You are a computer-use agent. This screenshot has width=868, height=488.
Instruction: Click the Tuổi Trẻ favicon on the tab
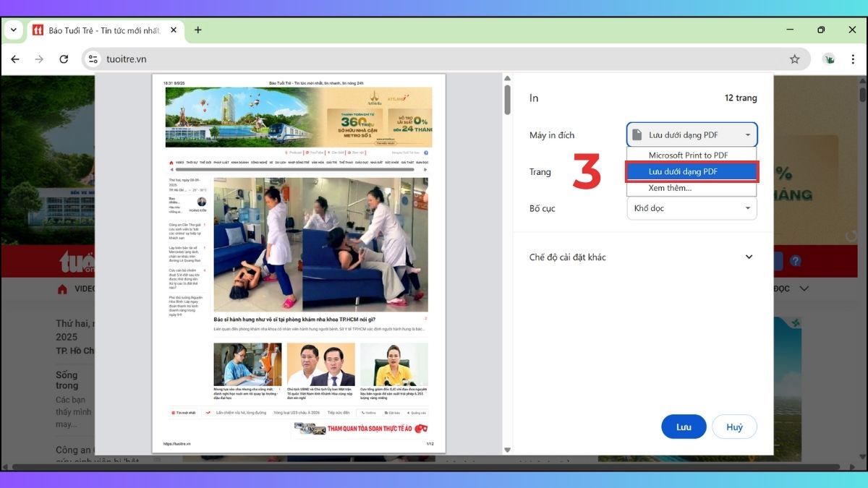coord(38,30)
